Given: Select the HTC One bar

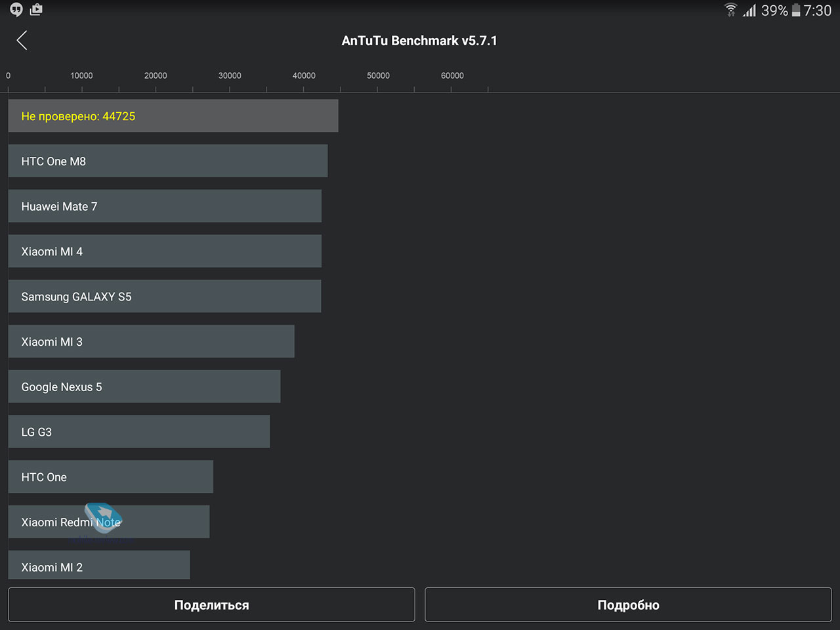Looking at the screenshot, I should [x=111, y=477].
